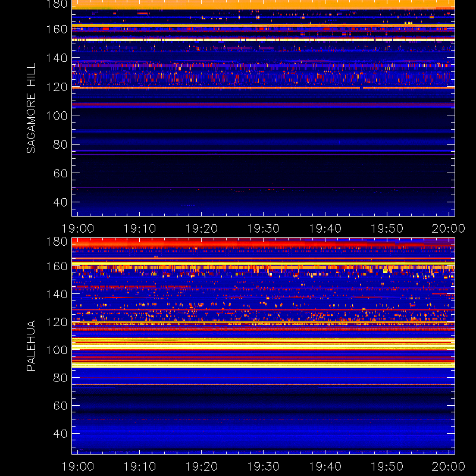Choose 80 frequency label on Palehua axis
This screenshot has width=476, height=476.
(60, 378)
